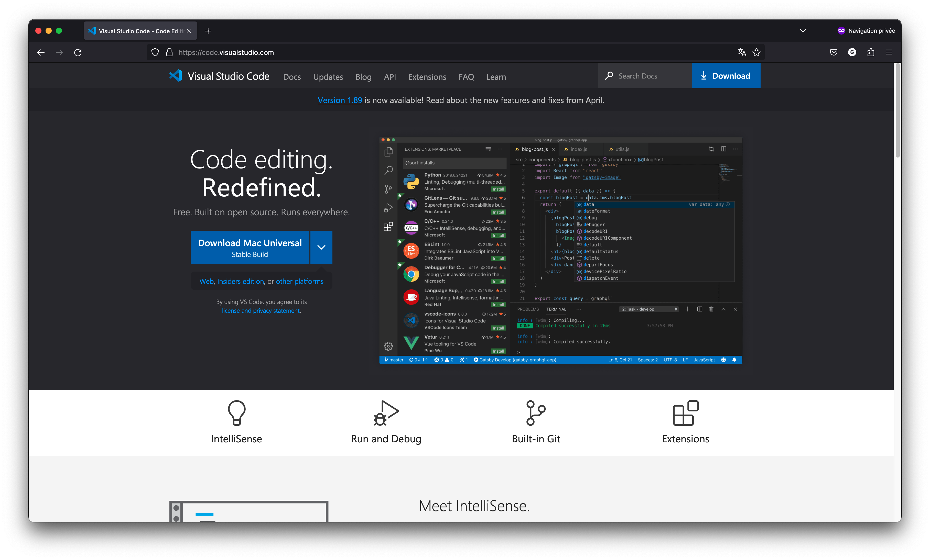
Task: Select the Built-in Git label
Action: click(536, 439)
